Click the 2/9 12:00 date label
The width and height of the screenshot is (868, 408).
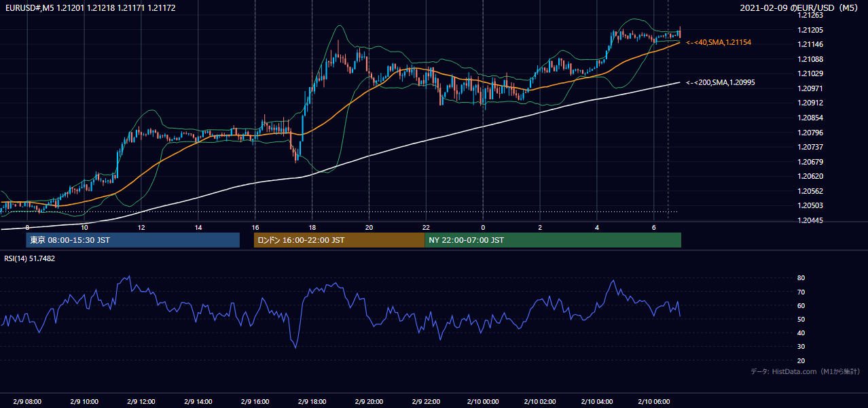(x=141, y=402)
